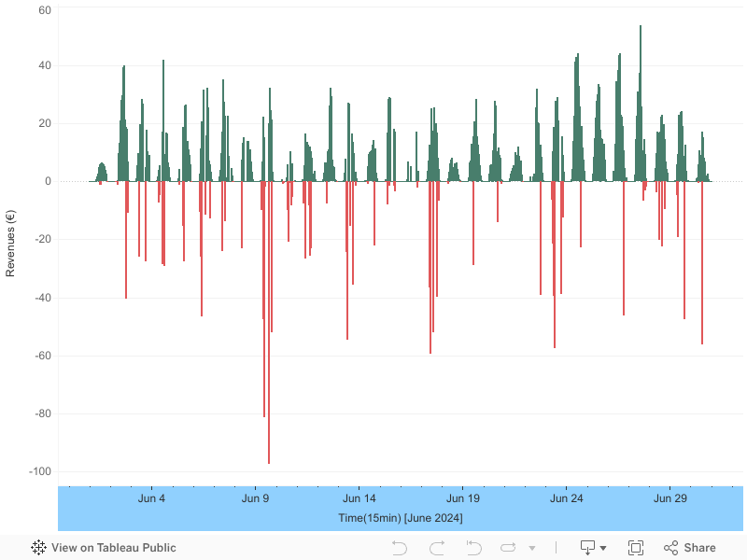This screenshot has height=560, width=747.
Task: Open View on Tableau Public link
Action: coord(113,548)
